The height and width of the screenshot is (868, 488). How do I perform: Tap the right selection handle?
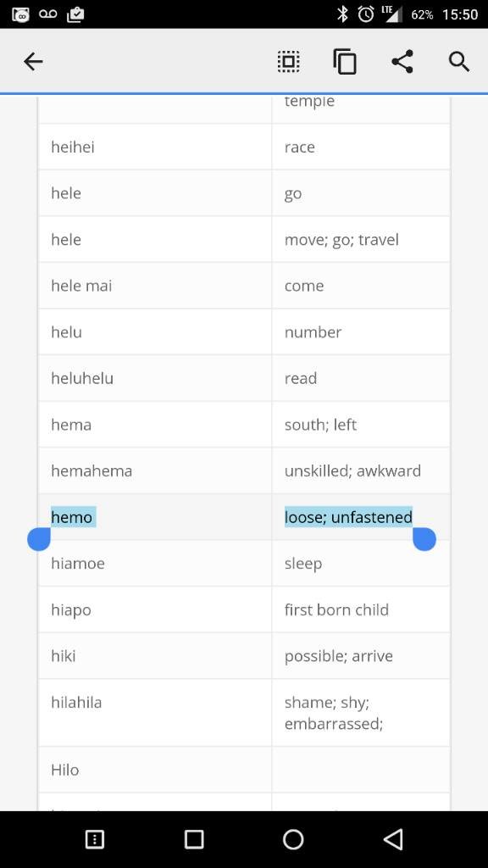coord(424,539)
